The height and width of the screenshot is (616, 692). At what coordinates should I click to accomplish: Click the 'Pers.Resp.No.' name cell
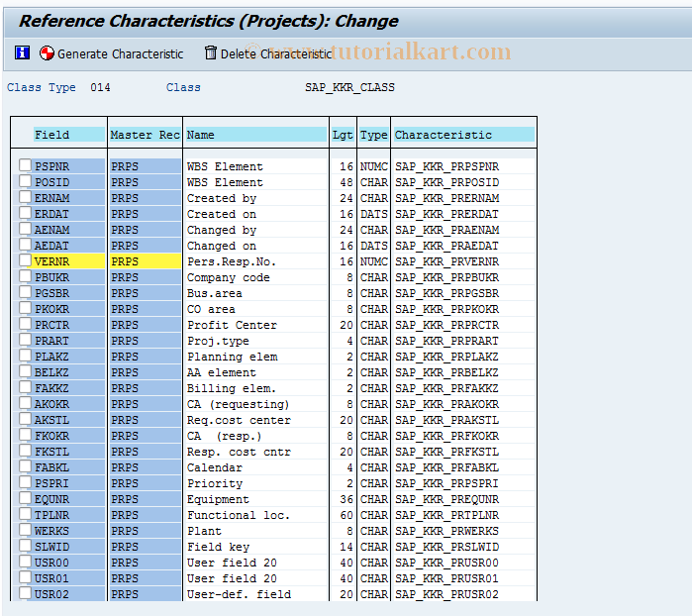coord(256,261)
